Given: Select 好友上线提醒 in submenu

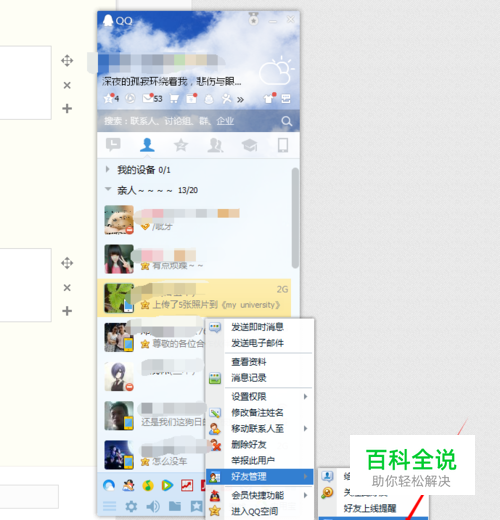Looking at the screenshot, I should [370, 508].
